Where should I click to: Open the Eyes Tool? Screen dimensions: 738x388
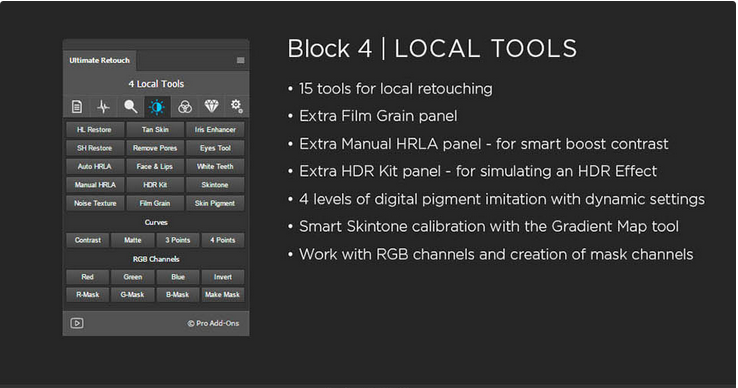pyautogui.click(x=215, y=148)
